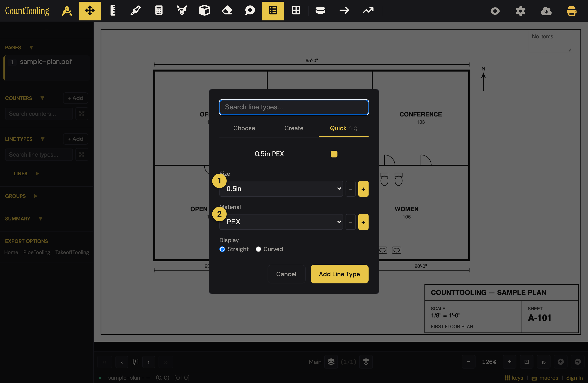Add a comment with the bubble tool
Image resolution: width=588 pixels, height=383 pixels.
(250, 11)
